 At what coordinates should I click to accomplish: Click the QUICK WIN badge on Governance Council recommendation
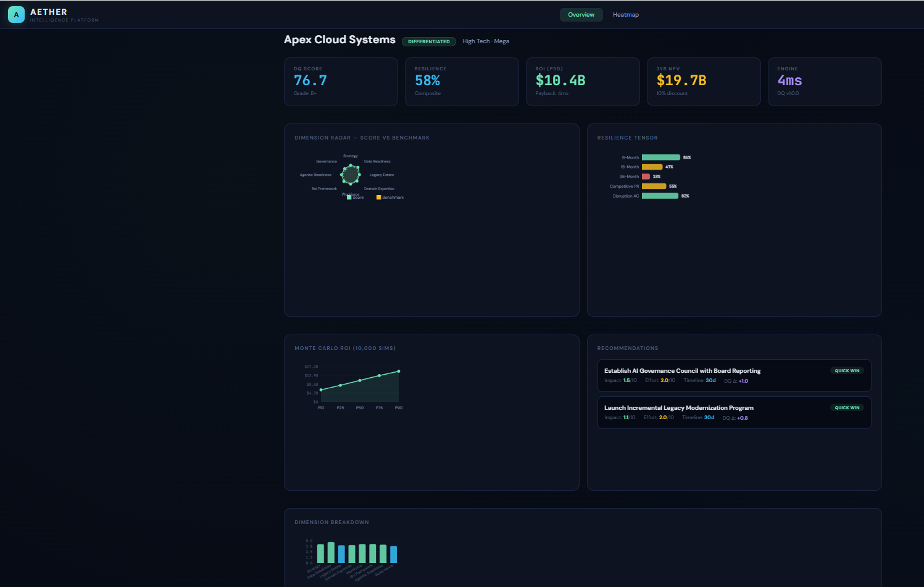click(x=846, y=370)
